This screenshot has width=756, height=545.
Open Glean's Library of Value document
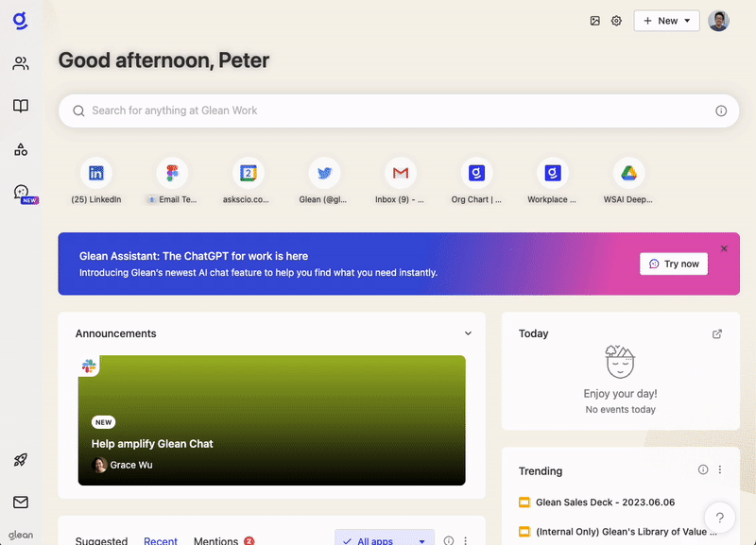(627, 532)
